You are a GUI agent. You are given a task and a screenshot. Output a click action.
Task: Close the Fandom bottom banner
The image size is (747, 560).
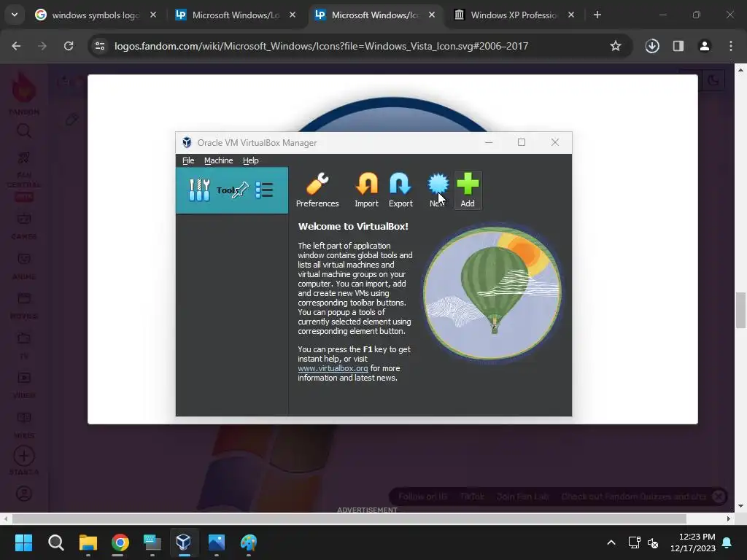click(719, 497)
